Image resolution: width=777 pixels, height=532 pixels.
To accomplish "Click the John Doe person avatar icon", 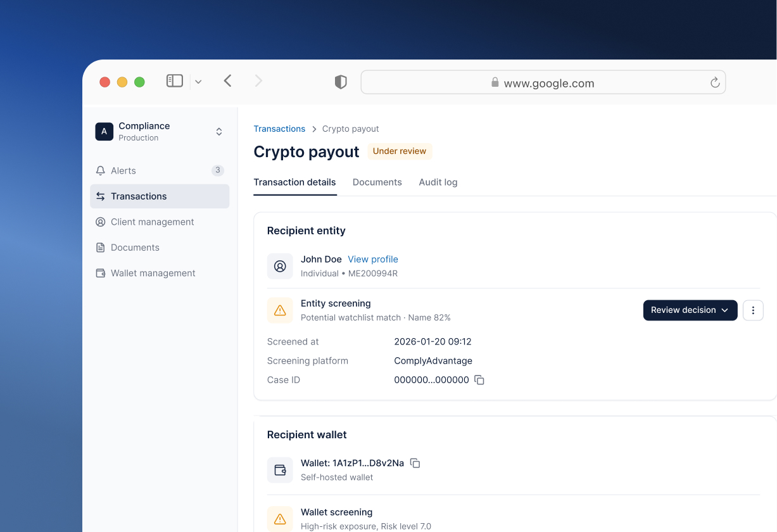I will pos(280,266).
